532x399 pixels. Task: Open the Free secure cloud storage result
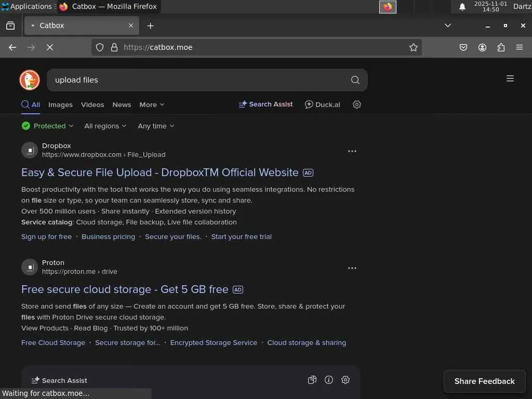pyautogui.click(x=125, y=289)
